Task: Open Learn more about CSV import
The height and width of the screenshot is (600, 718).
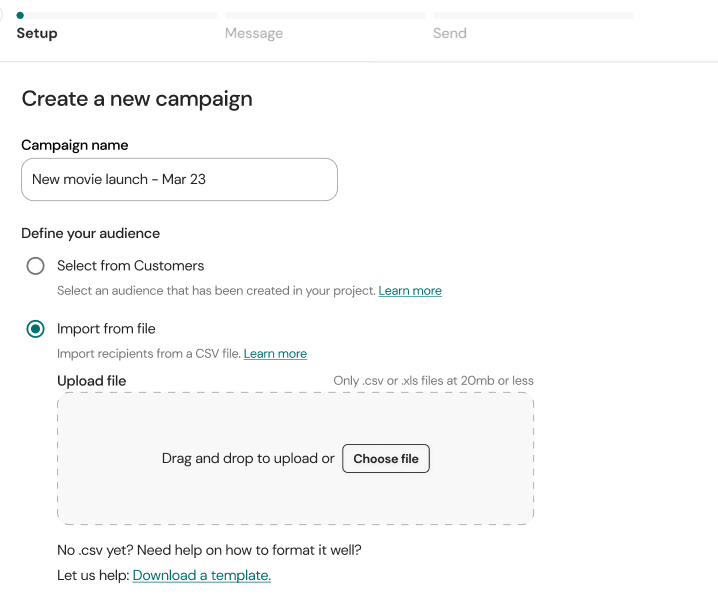Action: 275,354
